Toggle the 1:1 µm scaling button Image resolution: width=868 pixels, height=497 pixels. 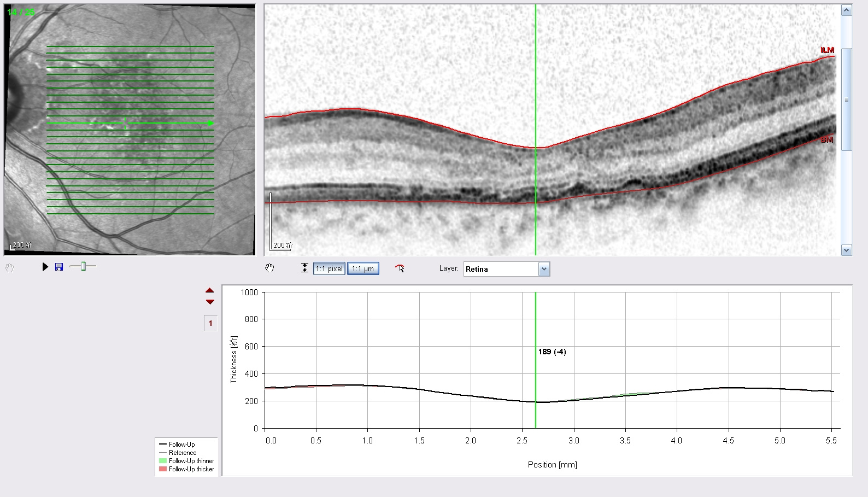(363, 268)
